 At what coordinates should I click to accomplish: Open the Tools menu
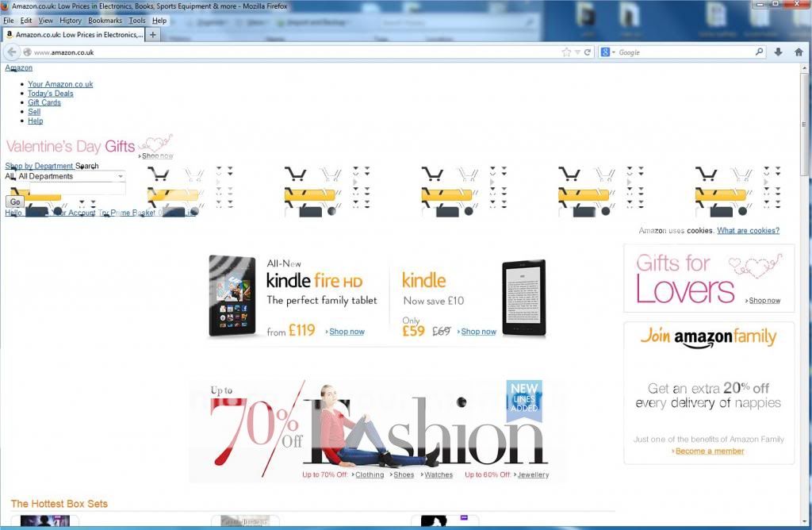point(137,21)
